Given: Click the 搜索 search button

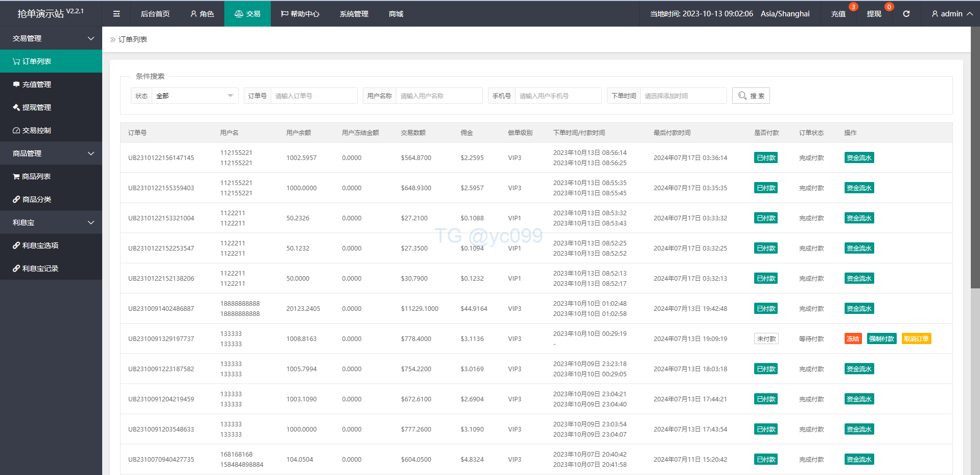Looking at the screenshot, I should point(751,96).
